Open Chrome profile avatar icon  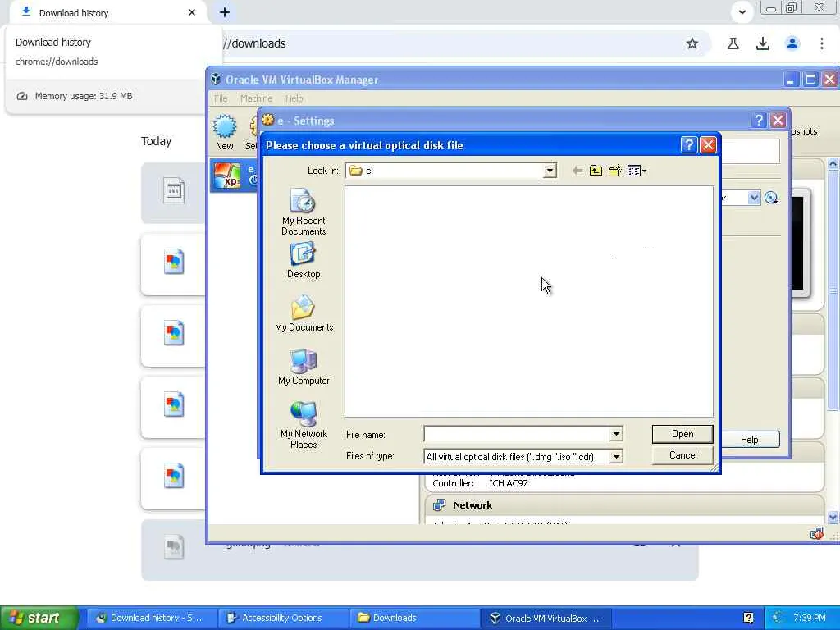coord(792,43)
